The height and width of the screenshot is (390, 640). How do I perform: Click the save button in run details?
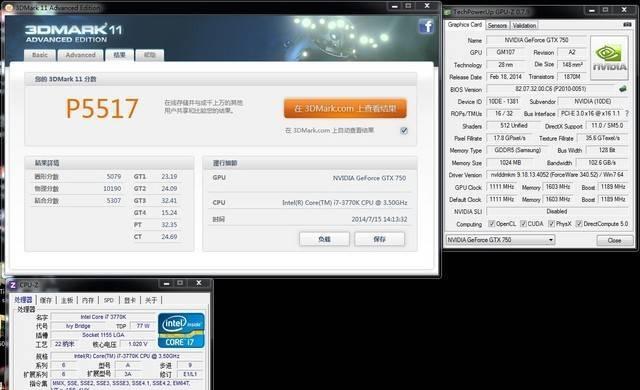point(379,239)
